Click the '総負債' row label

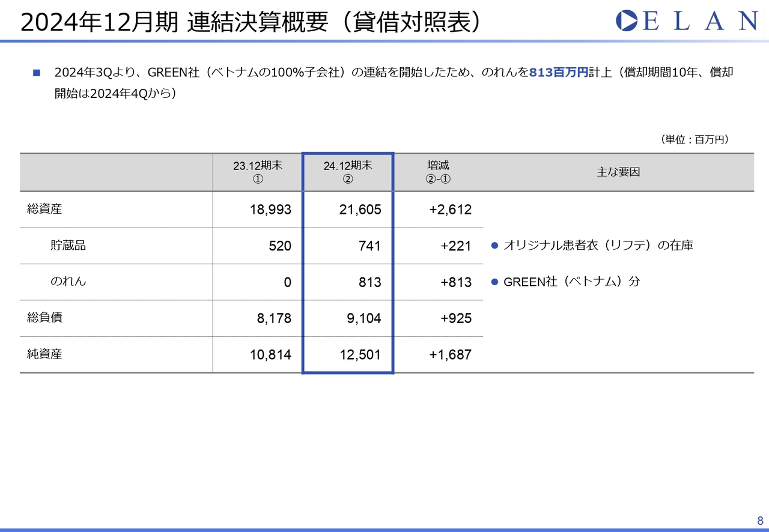[44, 318]
